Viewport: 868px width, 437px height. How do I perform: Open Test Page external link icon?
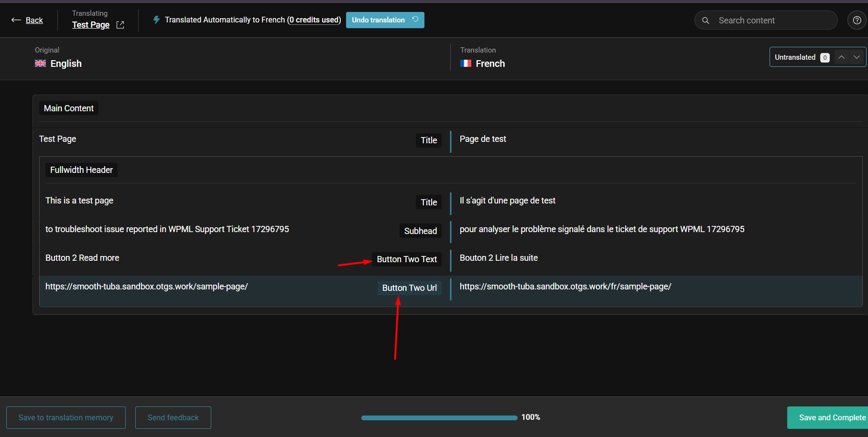pyautogui.click(x=120, y=25)
